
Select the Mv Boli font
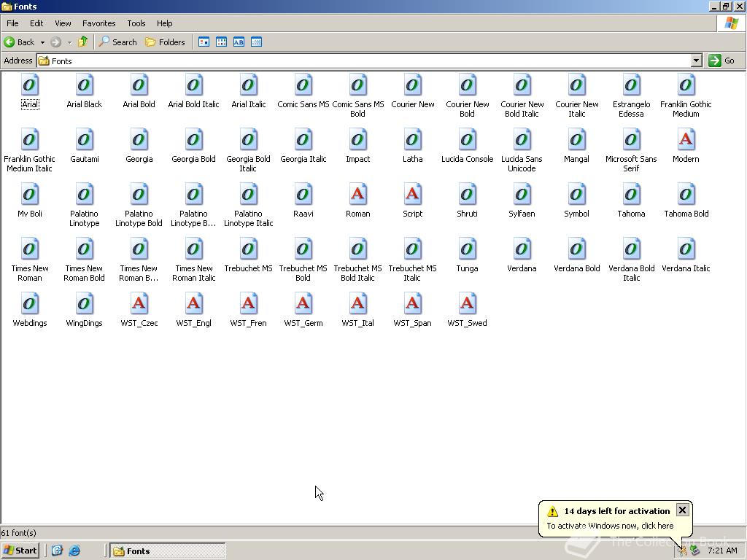(29, 201)
